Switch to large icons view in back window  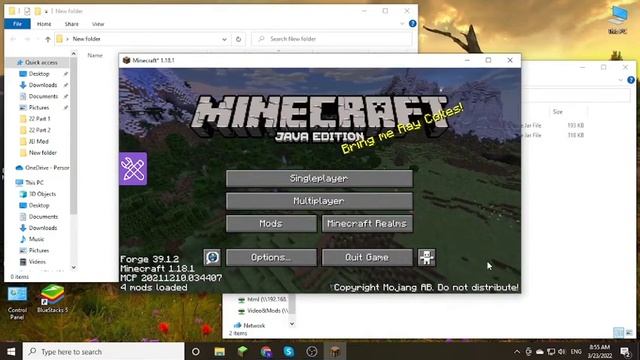pyautogui.click(x=629, y=333)
